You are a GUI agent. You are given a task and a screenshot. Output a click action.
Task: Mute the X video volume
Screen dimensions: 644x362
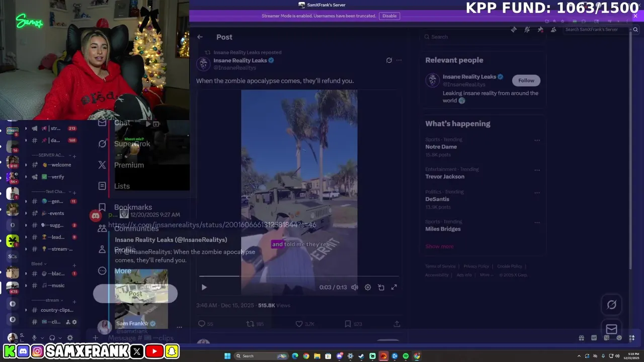click(355, 287)
